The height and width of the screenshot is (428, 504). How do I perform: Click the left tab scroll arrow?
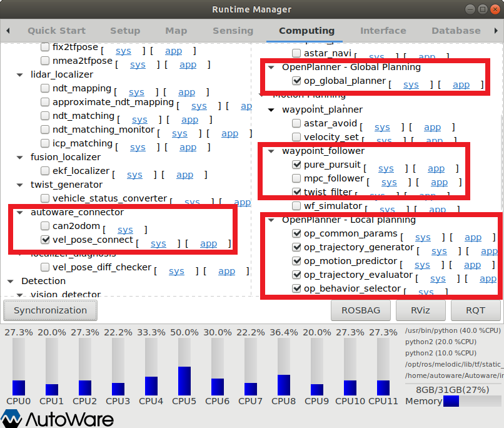point(8,31)
